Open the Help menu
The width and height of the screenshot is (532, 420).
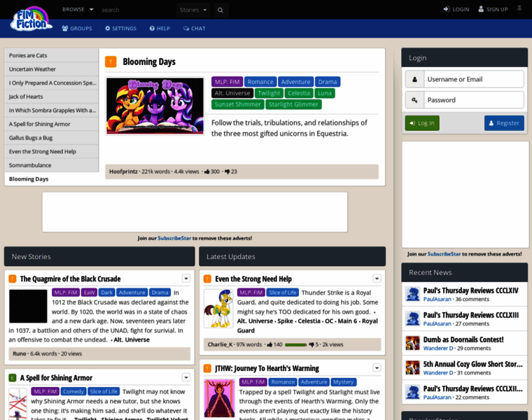(x=160, y=29)
